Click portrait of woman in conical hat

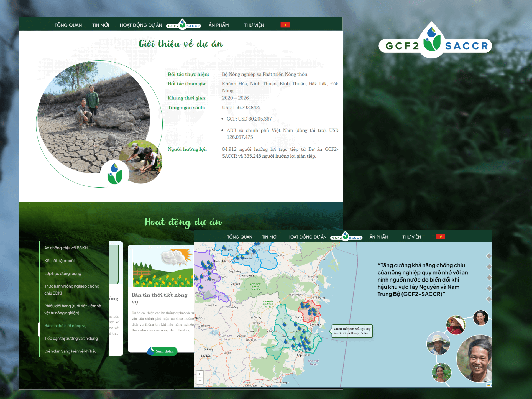pyautogui.click(x=455, y=325)
